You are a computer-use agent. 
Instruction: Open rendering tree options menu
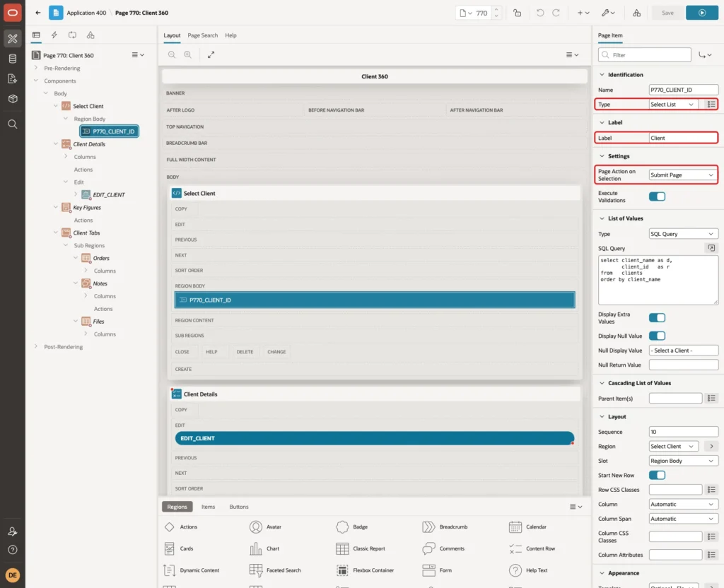(138, 55)
